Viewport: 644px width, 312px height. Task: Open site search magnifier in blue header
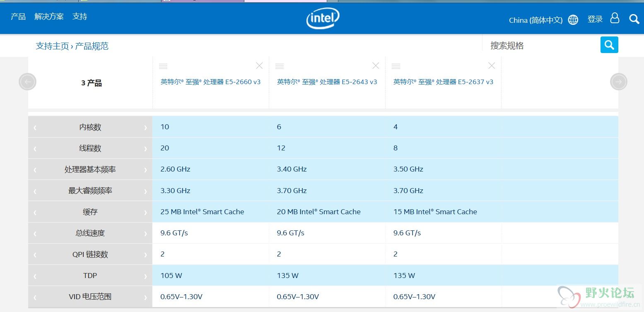click(634, 19)
